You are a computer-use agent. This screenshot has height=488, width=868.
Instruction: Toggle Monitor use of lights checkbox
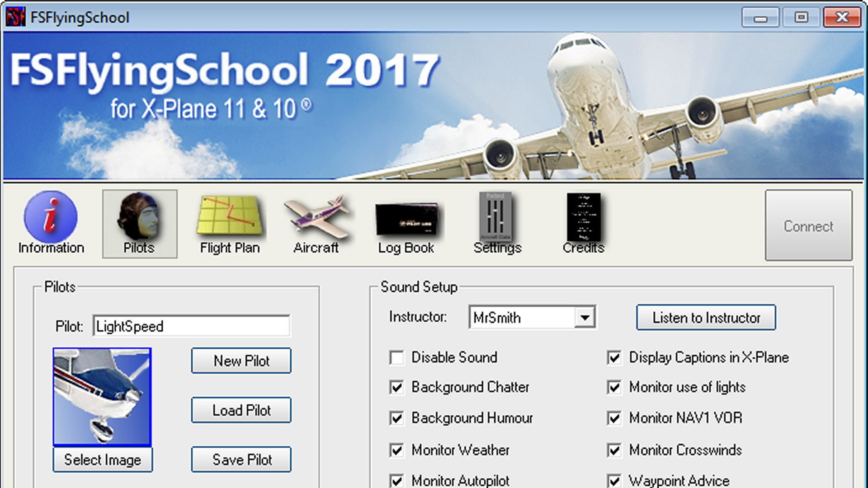click(614, 387)
